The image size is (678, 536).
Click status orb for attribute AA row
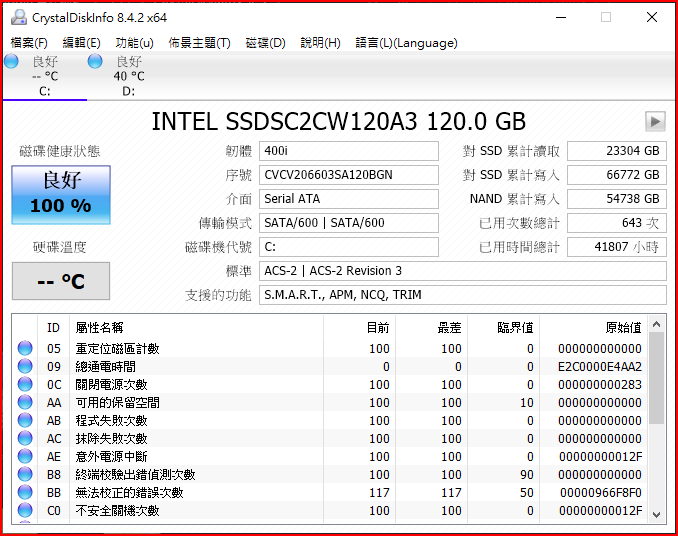tap(25, 402)
